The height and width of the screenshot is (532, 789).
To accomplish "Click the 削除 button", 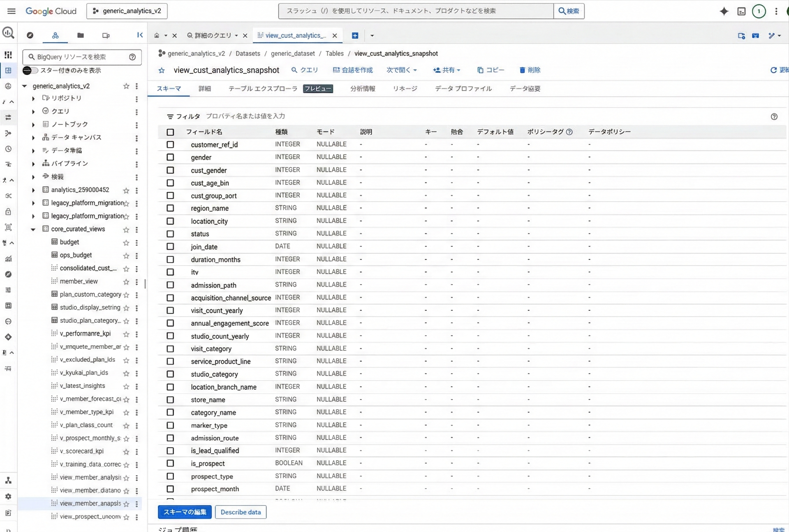I will point(530,70).
